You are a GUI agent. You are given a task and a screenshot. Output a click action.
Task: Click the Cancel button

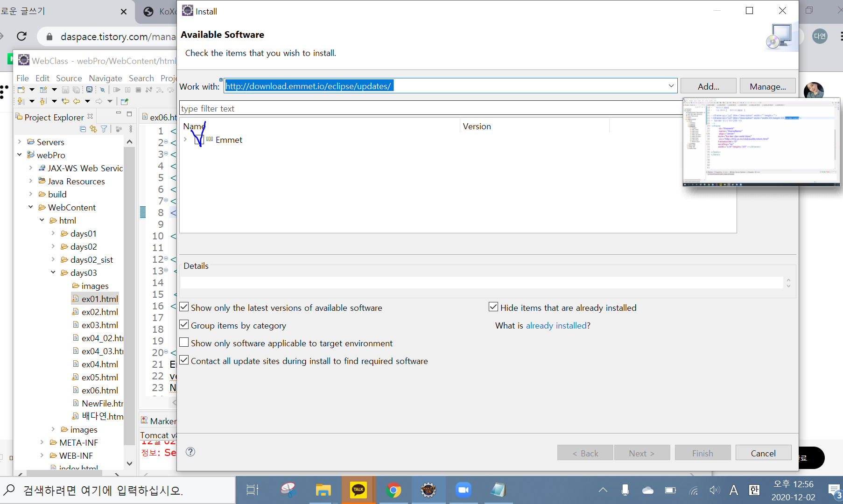[x=763, y=453]
